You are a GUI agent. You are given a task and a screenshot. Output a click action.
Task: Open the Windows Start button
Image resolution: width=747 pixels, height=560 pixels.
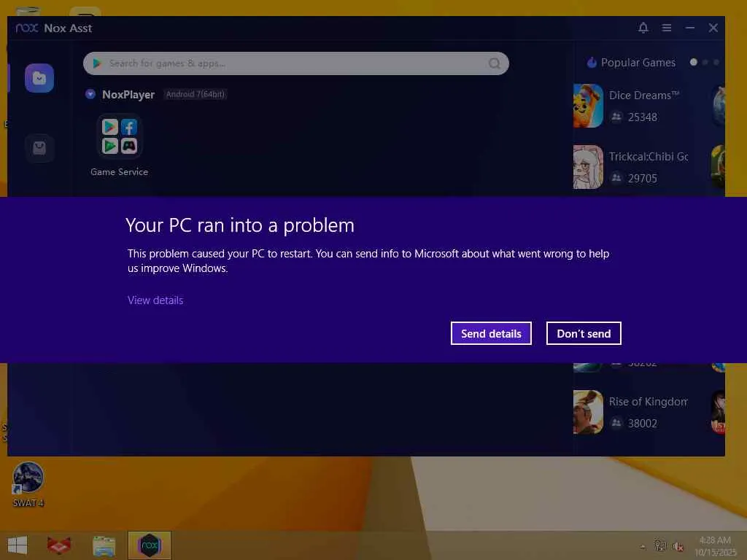18,545
